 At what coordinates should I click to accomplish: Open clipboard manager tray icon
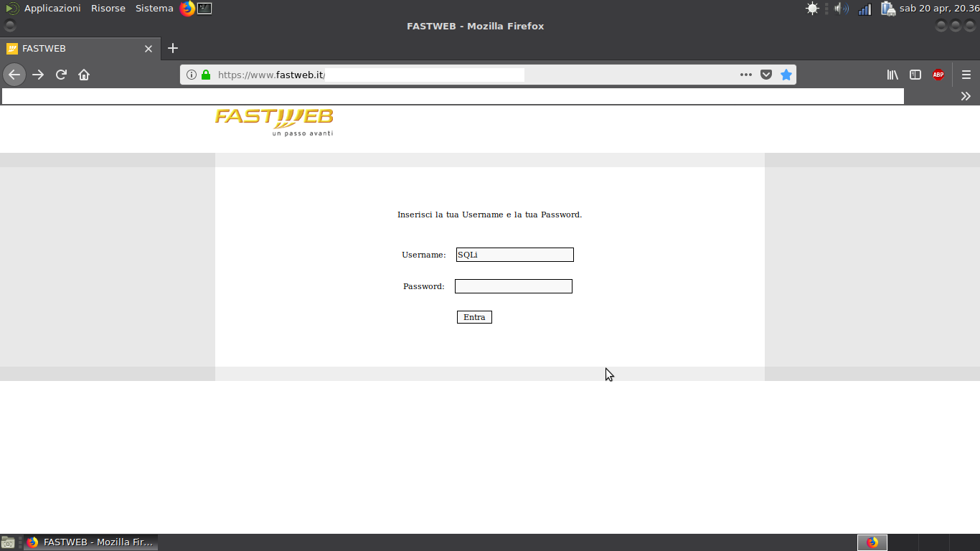click(x=887, y=9)
